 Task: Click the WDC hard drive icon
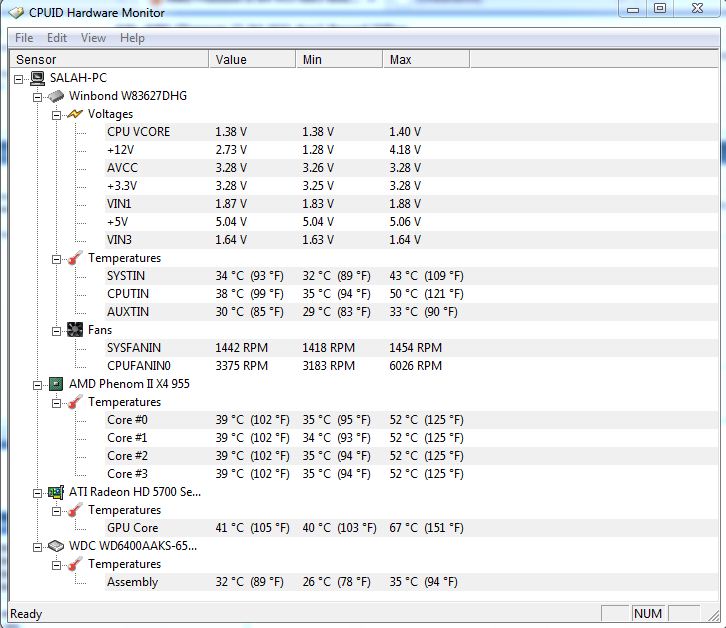click(x=56, y=546)
